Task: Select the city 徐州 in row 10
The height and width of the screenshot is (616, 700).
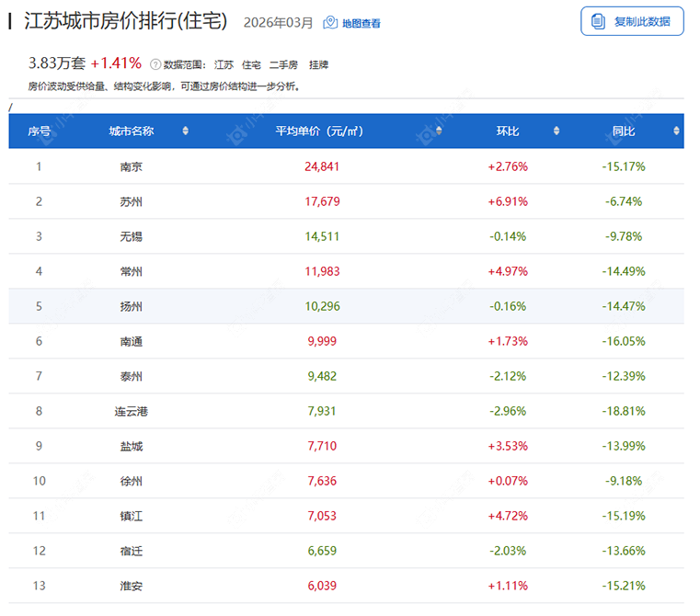Action: point(132,481)
